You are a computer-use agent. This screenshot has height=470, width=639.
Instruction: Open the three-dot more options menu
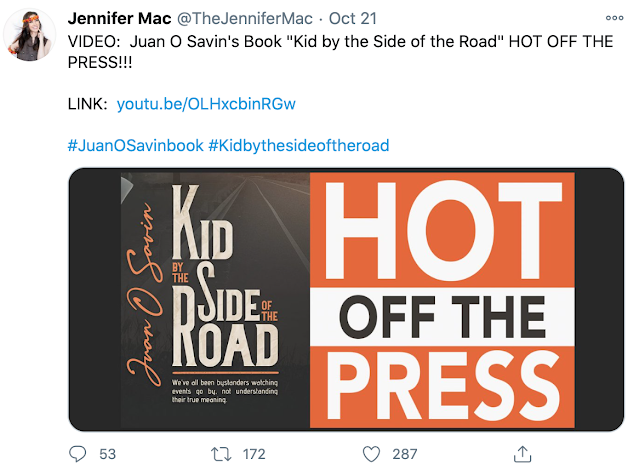(x=613, y=18)
